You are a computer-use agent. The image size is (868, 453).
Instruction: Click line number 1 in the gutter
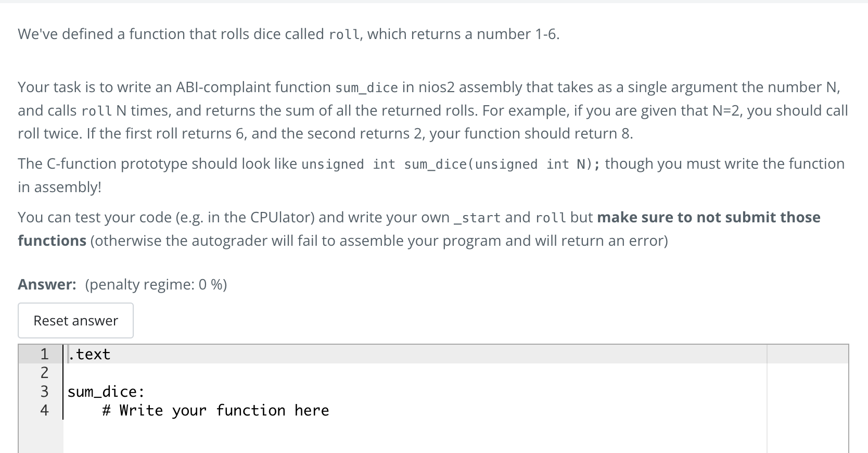[44, 354]
